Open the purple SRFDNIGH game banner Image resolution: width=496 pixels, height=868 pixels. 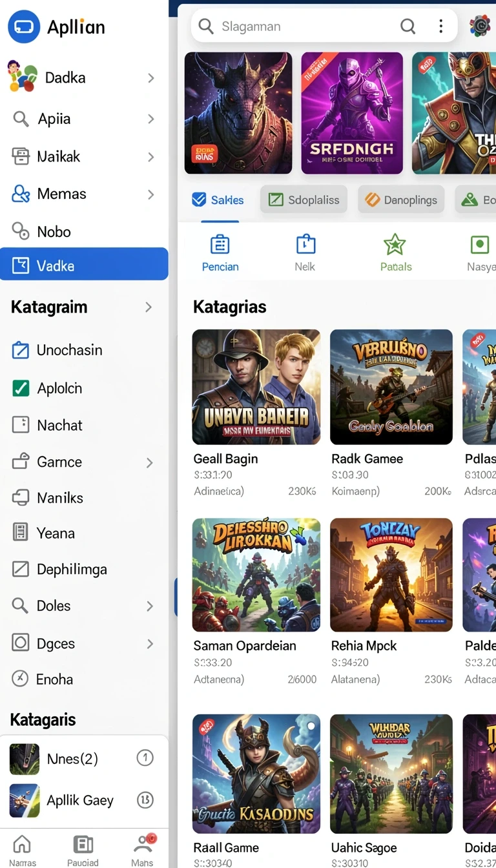point(352,113)
